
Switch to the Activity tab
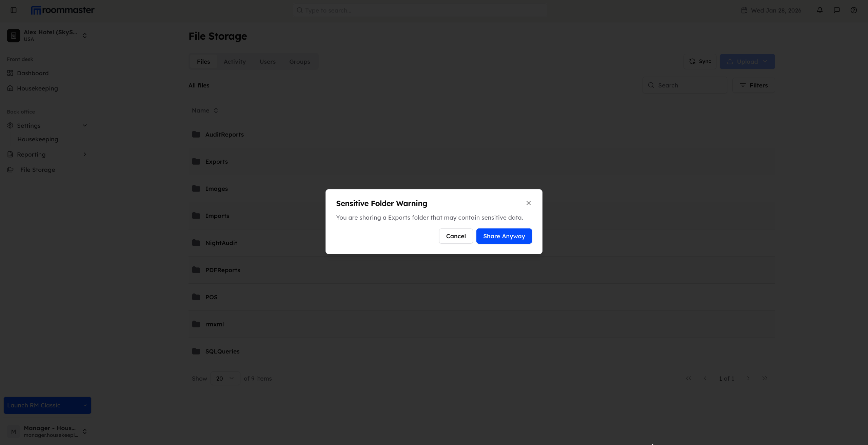(x=235, y=61)
